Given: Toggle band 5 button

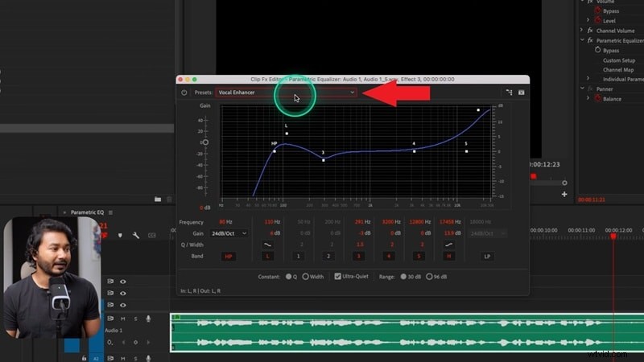Looking at the screenshot, I should click(419, 257).
